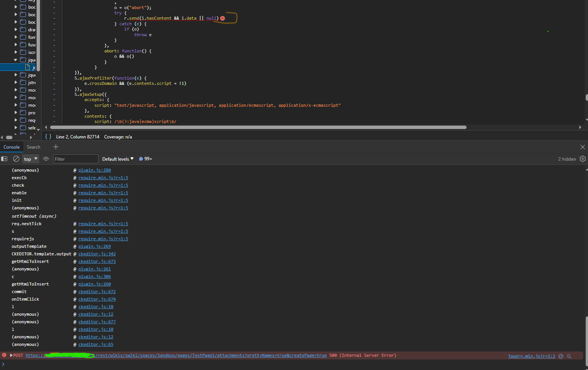
Task: Click the pretty print curly braces icon
Action: 48,137
